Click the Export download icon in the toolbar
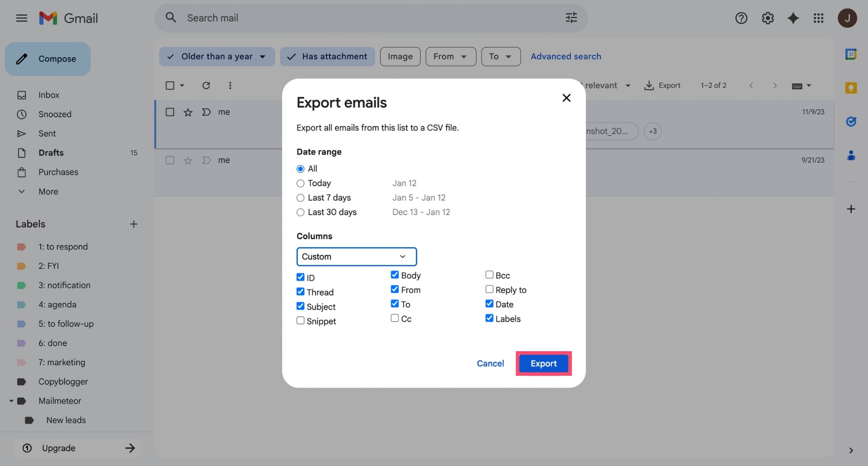The width and height of the screenshot is (868, 466). [x=648, y=85]
